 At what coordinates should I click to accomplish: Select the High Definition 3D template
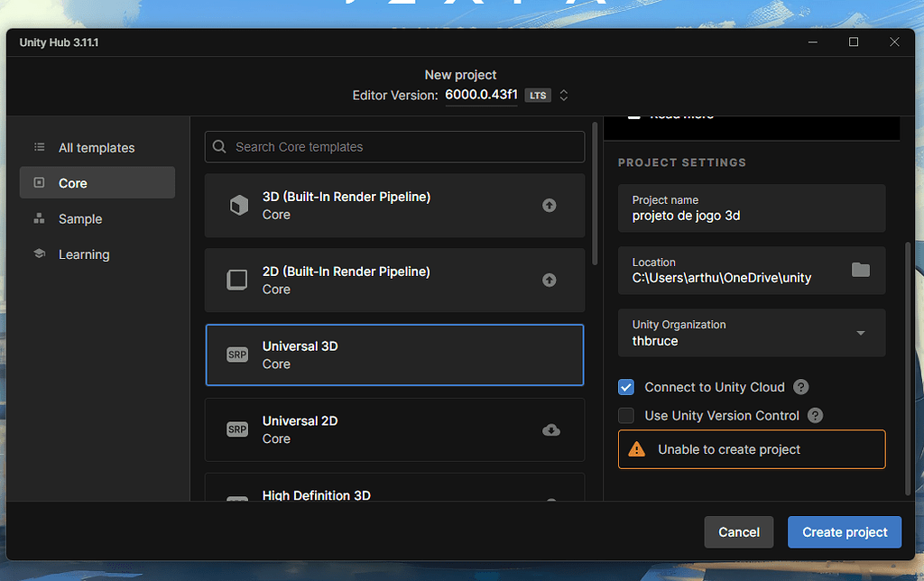click(394, 494)
